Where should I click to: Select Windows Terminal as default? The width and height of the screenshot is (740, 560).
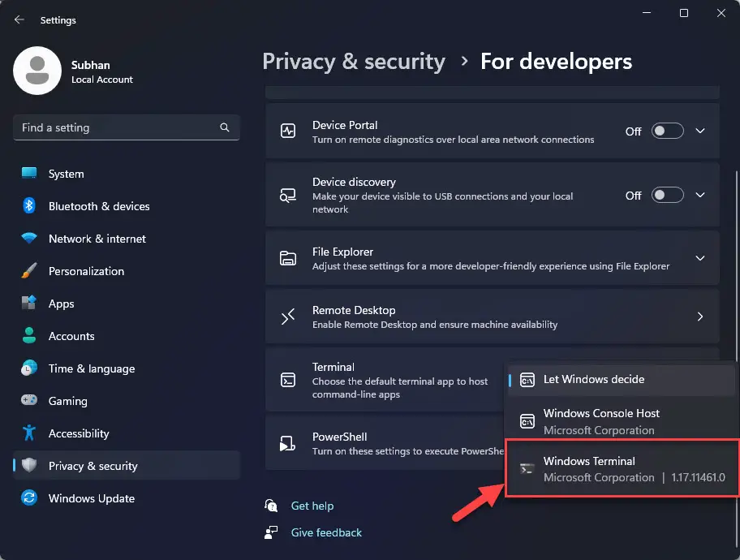pyautogui.click(x=622, y=469)
